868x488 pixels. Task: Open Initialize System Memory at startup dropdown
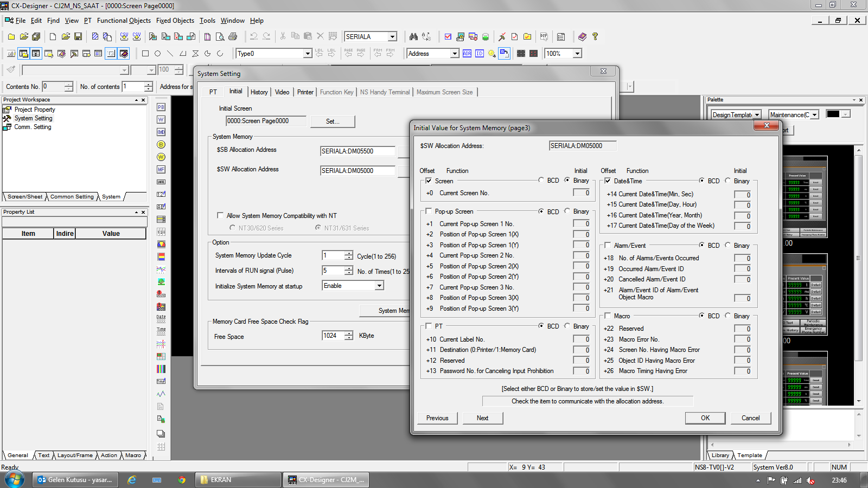coord(379,286)
